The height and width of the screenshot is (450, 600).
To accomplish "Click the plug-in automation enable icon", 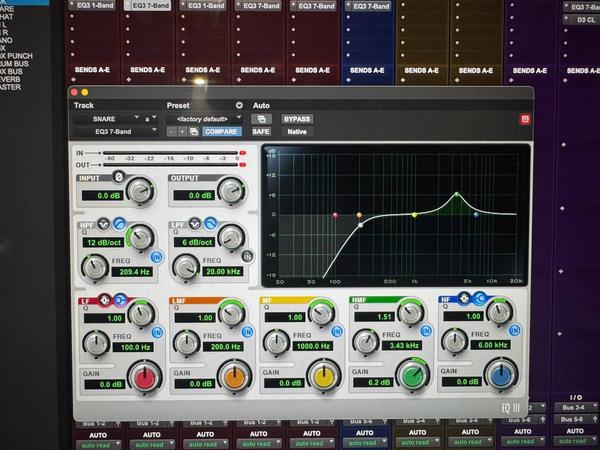I will coord(261,119).
